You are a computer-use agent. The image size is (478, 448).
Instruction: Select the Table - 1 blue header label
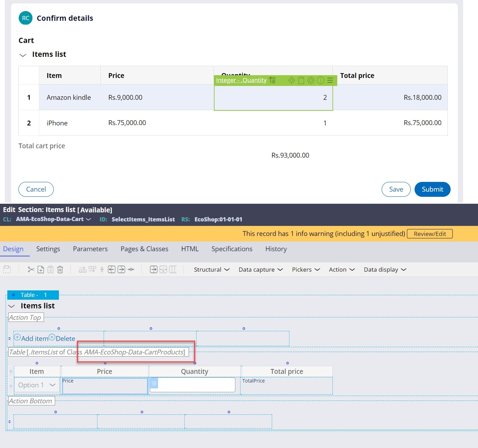[x=33, y=295]
